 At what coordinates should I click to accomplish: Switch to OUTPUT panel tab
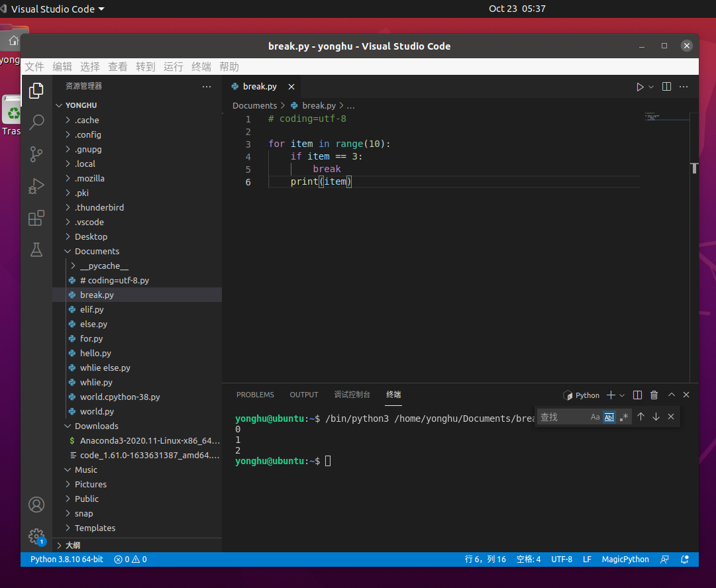point(303,395)
